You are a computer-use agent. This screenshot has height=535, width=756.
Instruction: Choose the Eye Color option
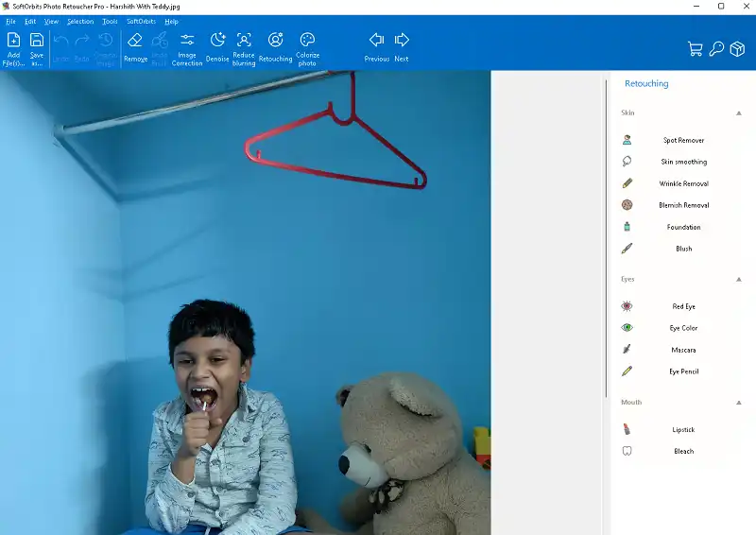[682, 328]
